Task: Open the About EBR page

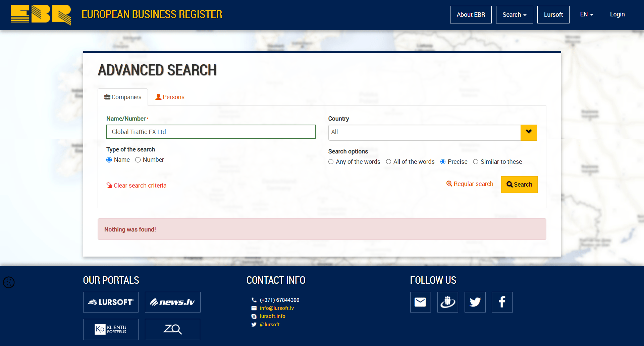Action: [471, 15]
